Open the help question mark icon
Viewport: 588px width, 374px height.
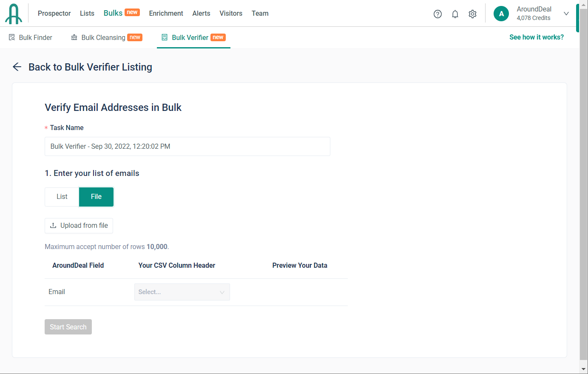point(437,14)
